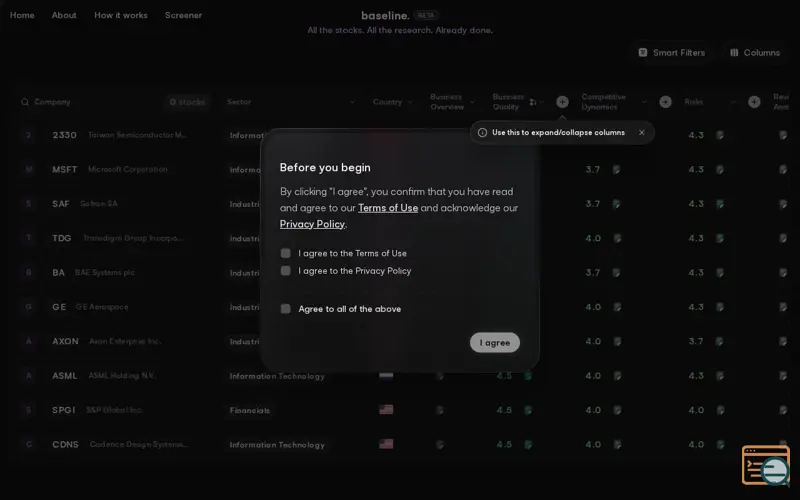The height and width of the screenshot is (500, 800).
Task: Open the Risks report icon in SAF row
Action: [x=720, y=204]
